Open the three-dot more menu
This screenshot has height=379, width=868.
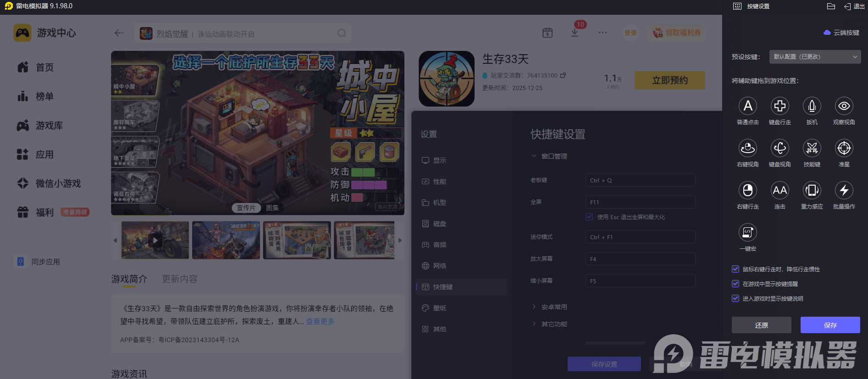pos(603,33)
